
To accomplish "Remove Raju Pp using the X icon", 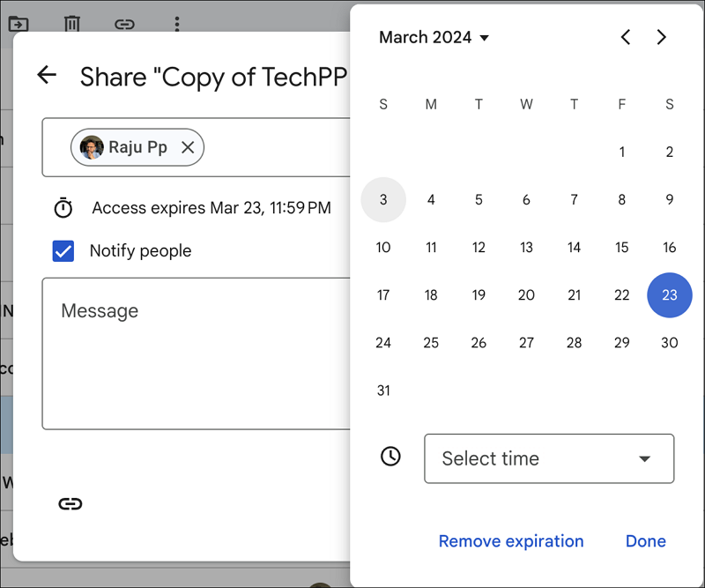I will [188, 147].
